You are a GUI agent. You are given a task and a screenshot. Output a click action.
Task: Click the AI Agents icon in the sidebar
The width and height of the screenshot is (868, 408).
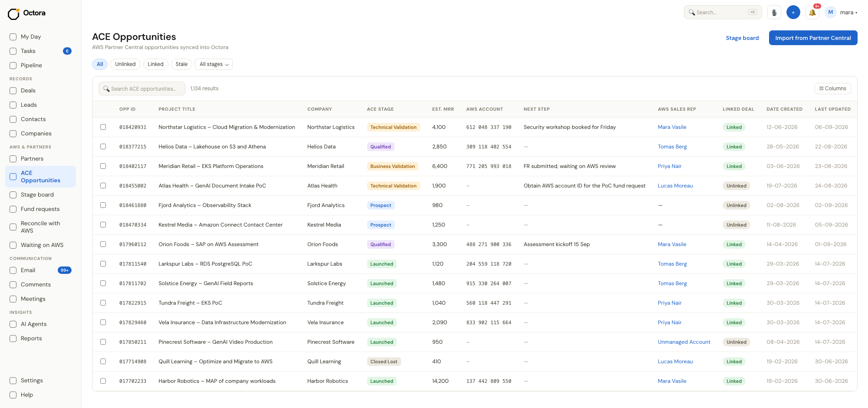pos(13,324)
